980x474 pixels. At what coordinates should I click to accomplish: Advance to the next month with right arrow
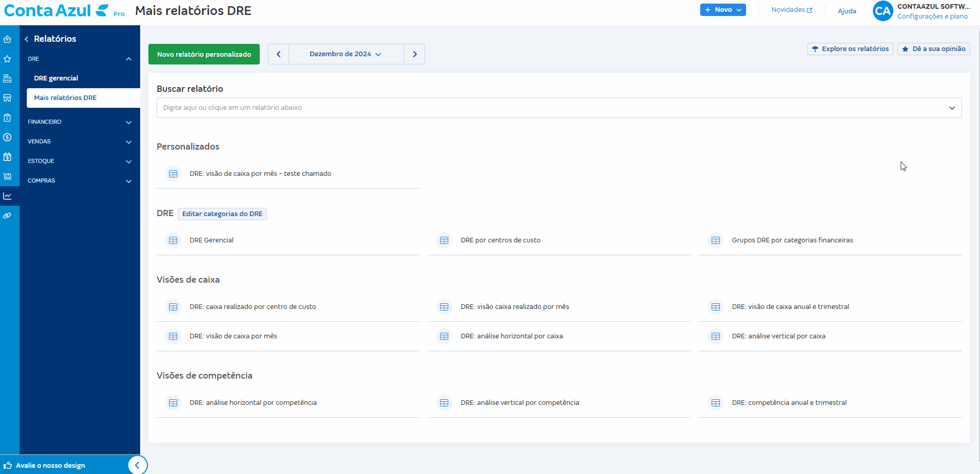(x=415, y=54)
